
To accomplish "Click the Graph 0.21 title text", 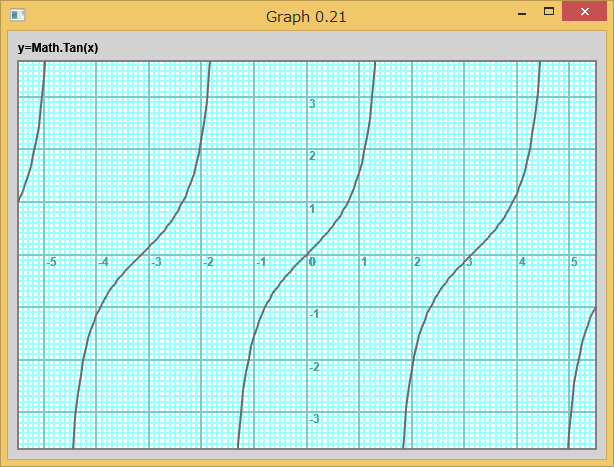I will pos(306,17).
